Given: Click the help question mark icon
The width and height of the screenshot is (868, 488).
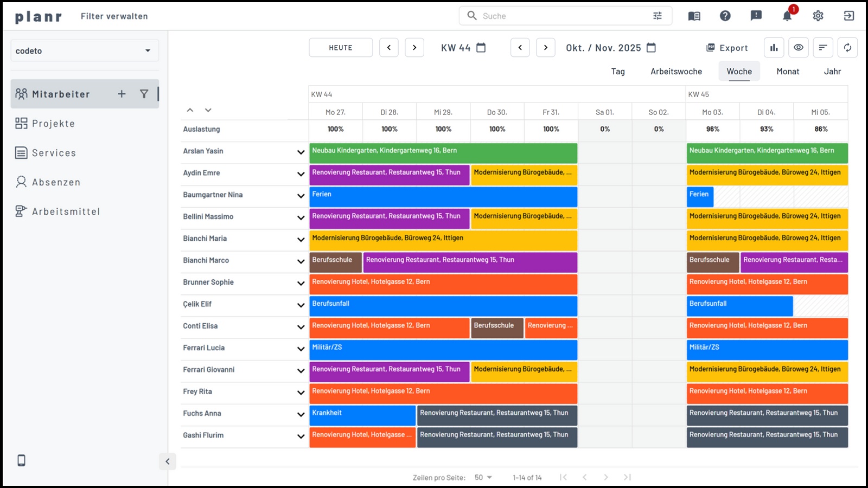Looking at the screenshot, I should point(725,16).
